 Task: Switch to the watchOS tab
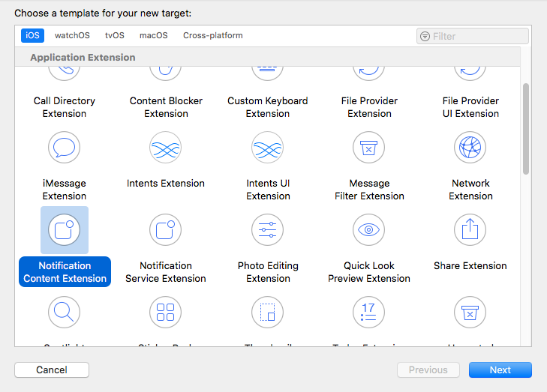tap(72, 35)
